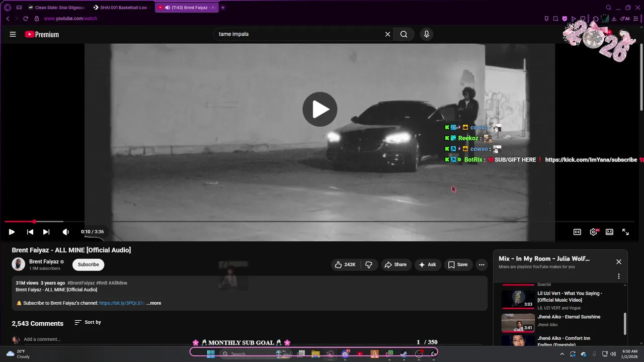Switch to 'Clean Slate: Shai Gilgeous' tab
644x362 pixels.
coord(57,8)
